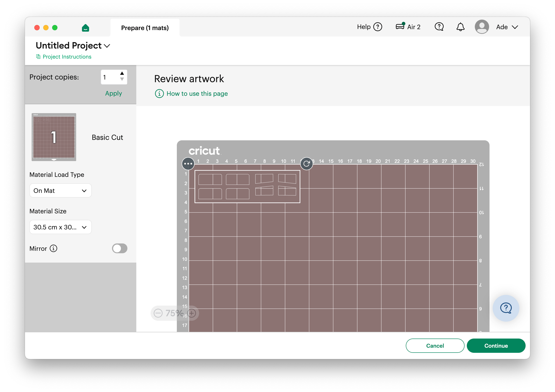Zoom out with the minus icon

tap(158, 313)
